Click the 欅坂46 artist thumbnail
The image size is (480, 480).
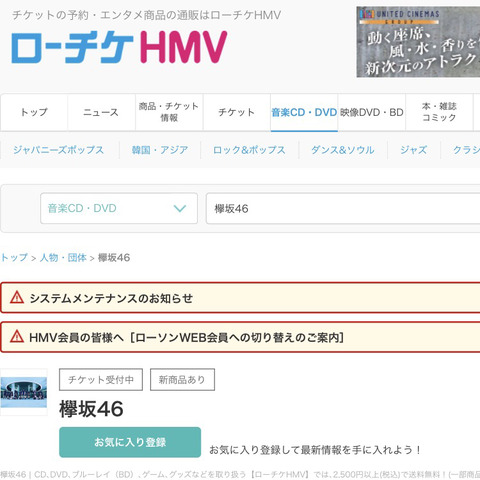pyautogui.click(x=24, y=392)
